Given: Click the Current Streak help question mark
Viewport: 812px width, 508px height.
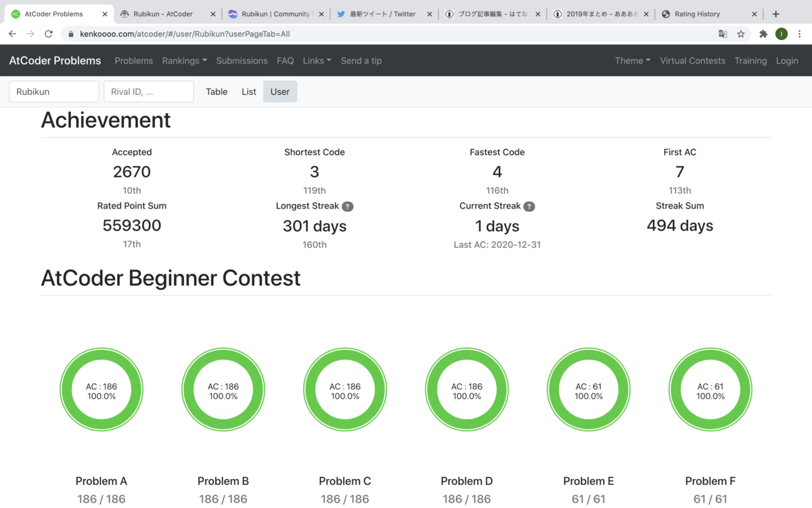Looking at the screenshot, I should pos(529,207).
